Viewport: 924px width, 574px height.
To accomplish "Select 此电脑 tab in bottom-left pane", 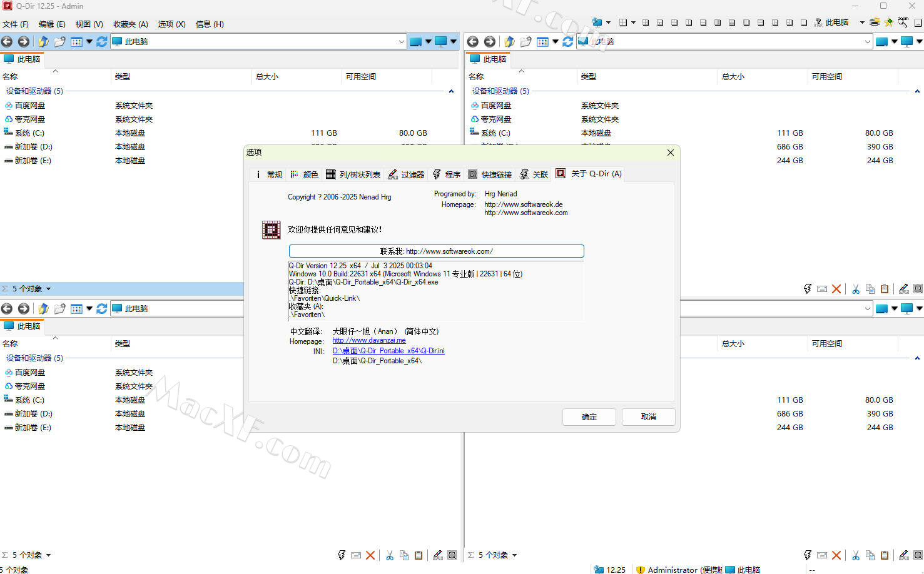I will (23, 326).
